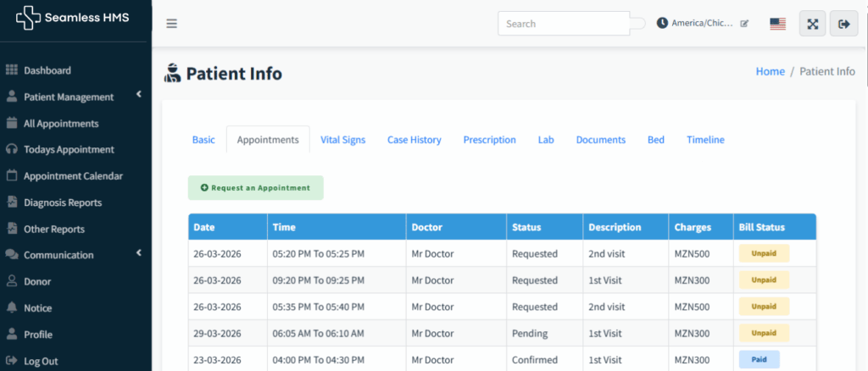The width and height of the screenshot is (868, 371).
Task: Click the logout arrow icon in header
Action: coord(843,24)
